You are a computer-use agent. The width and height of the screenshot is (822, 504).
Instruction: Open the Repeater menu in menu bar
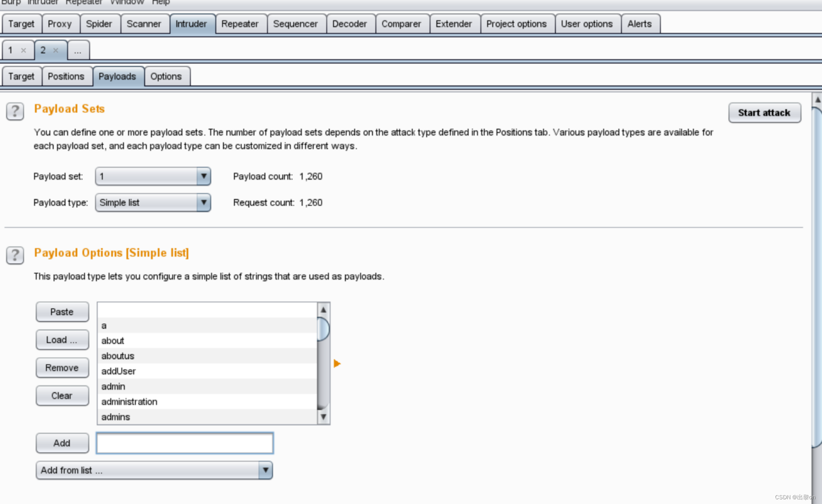84,3
